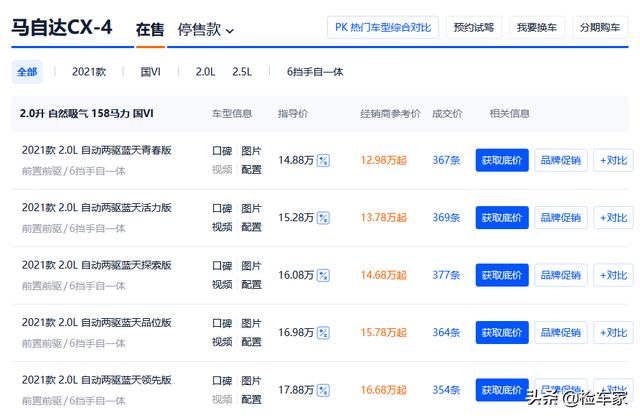The width and height of the screenshot is (640, 418).
Task: Open 视频 for 蓝天品位版
Action: click(222, 342)
